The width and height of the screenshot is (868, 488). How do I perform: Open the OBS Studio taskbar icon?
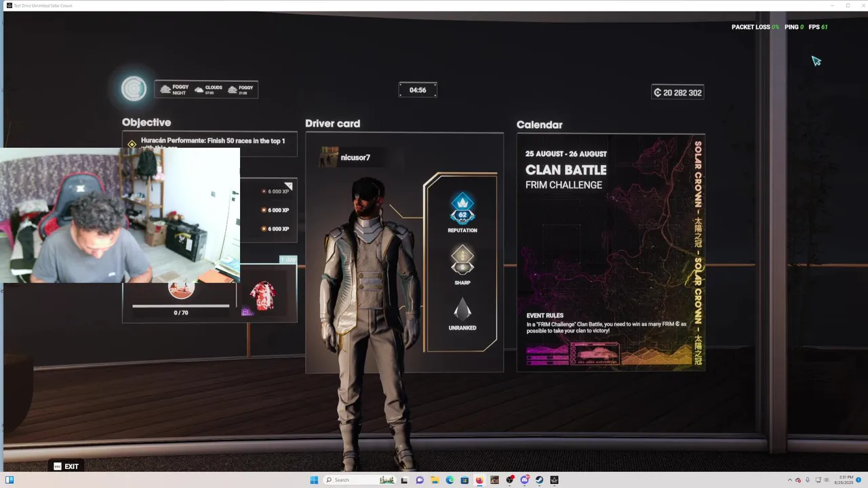click(x=509, y=480)
